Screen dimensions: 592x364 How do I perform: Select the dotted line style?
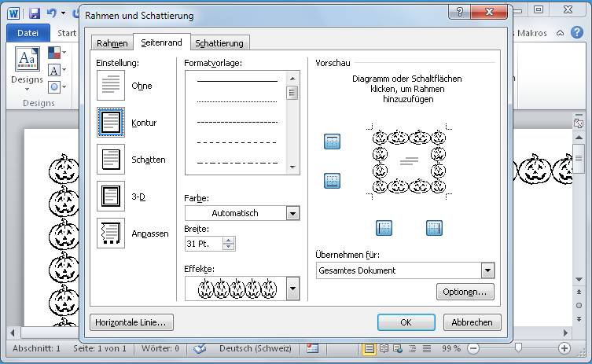(237, 101)
